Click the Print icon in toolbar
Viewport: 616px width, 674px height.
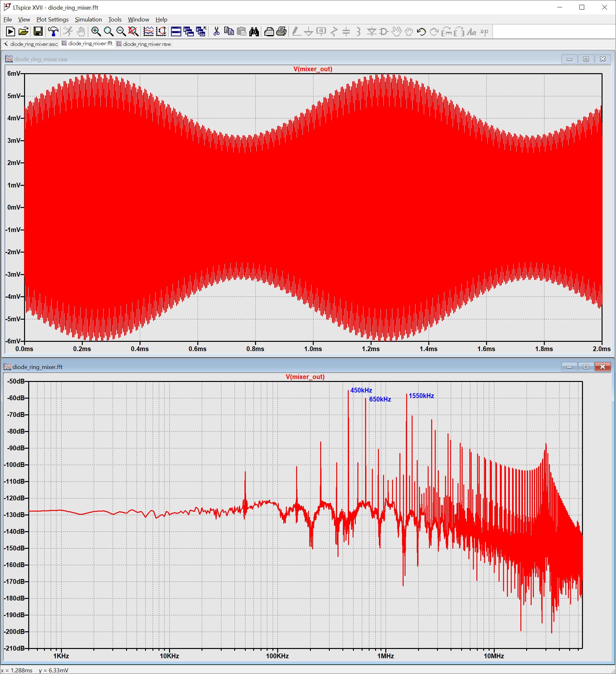[281, 32]
